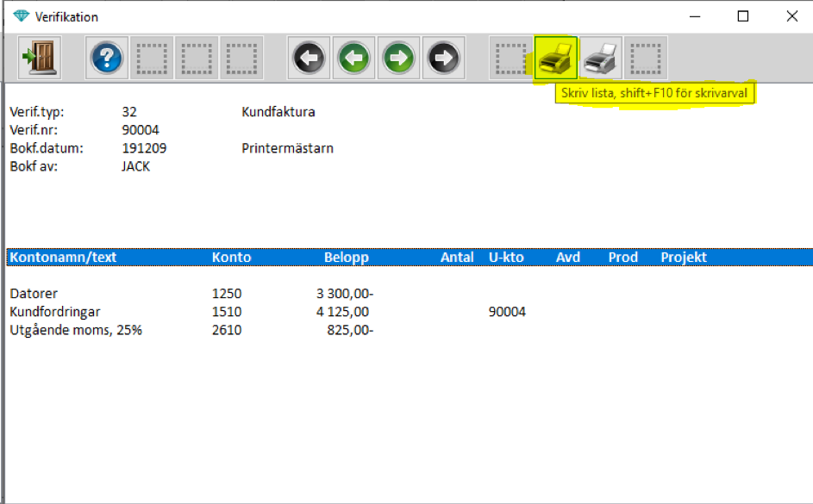Click the Verif.nr value 90004
The height and width of the screenshot is (504, 813).
click(x=141, y=130)
